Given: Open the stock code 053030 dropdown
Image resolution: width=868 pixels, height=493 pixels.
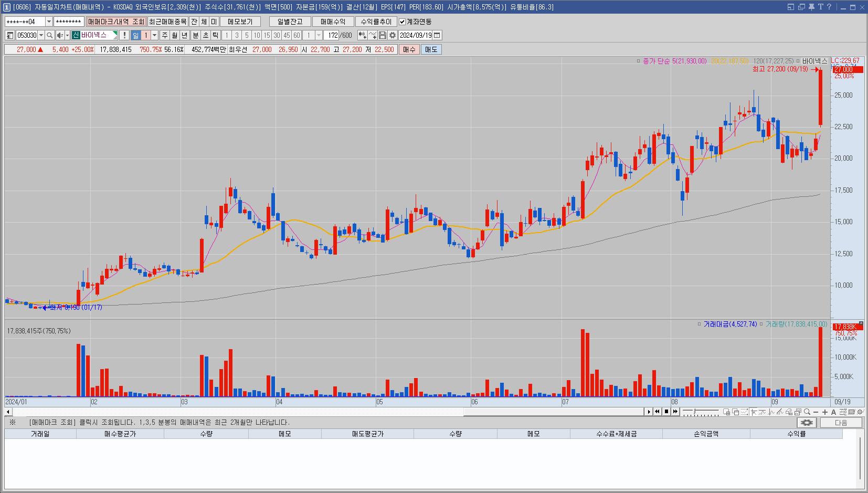Looking at the screenshot, I should tap(41, 35).
